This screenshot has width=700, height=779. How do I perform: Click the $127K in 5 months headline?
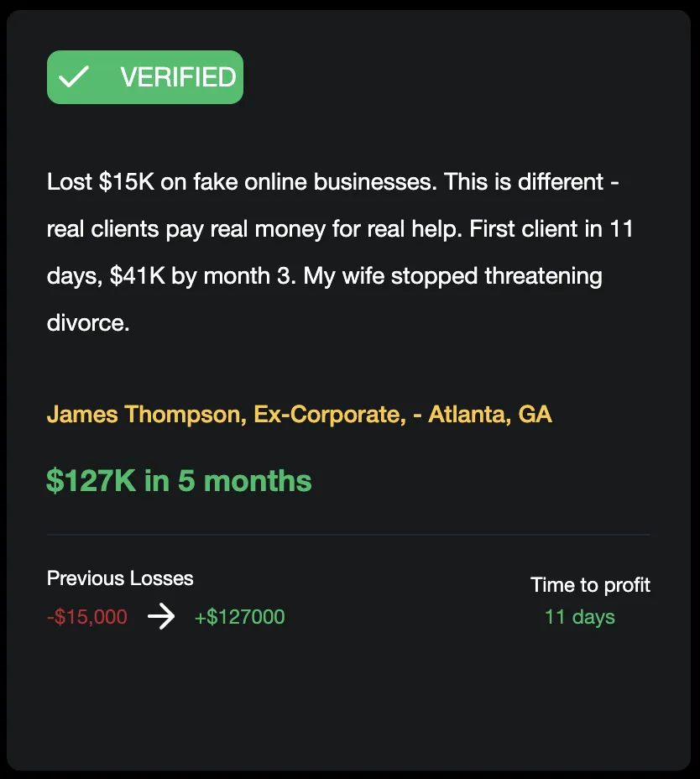point(179,481)
